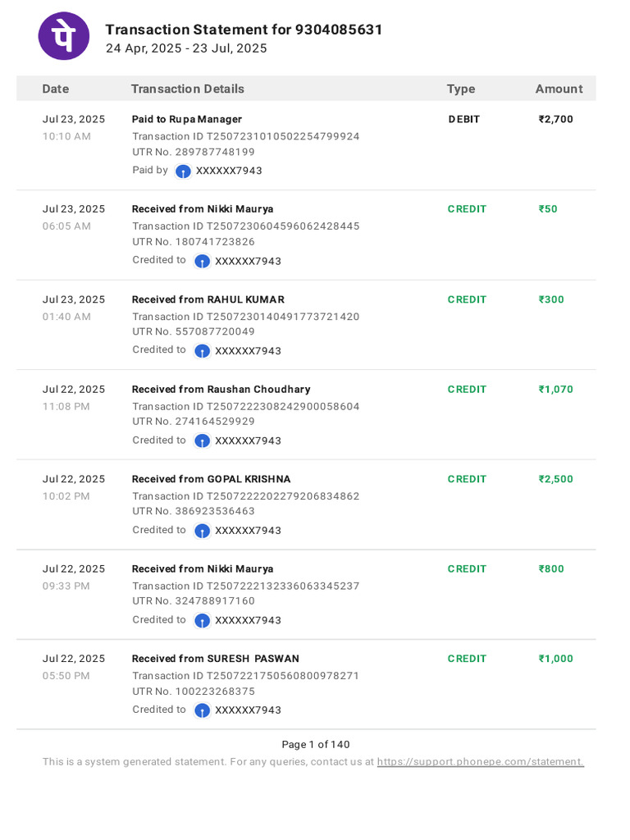Click the Type column header
Screen dimensions: 630x840
[460, 89]
